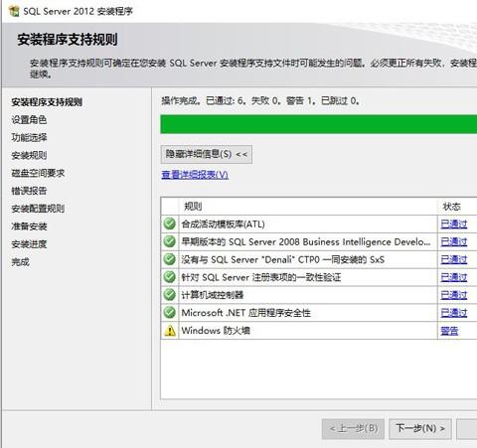The width and height of the screenshot is (477, 448).
Task: Click the green progress bar
Action: pos(319,124)
